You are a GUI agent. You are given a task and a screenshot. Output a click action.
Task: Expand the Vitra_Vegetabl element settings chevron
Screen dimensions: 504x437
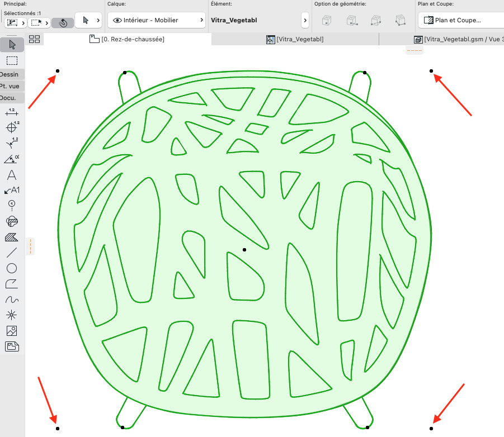(305, 20)
